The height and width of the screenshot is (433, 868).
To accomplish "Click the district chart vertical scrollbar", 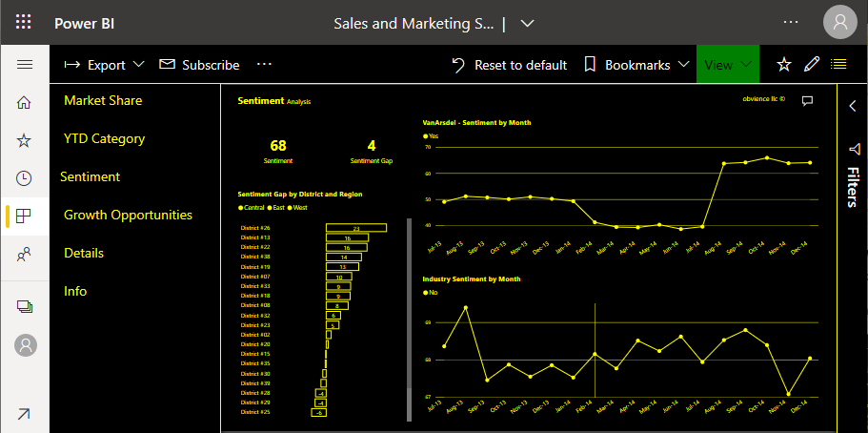I will [410, 320].
